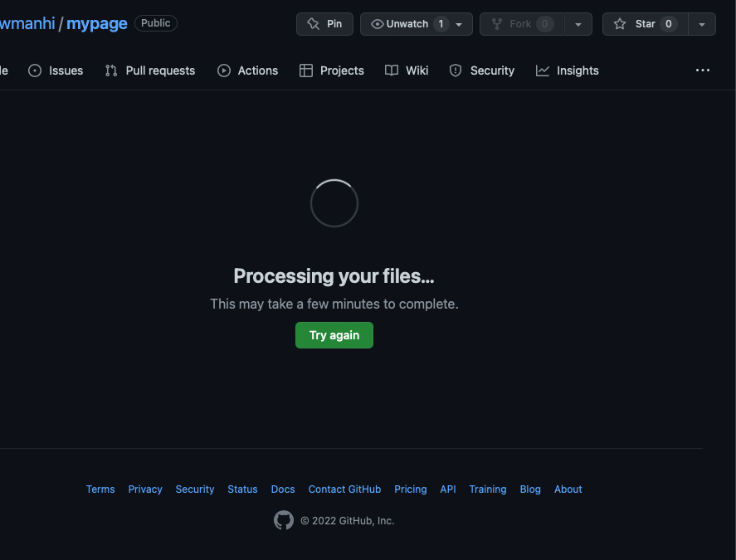Image resolution: width=736 pixels, height=560 pixels.
Task: Click the Public visibility badge
Action: [x=156, y=23]
